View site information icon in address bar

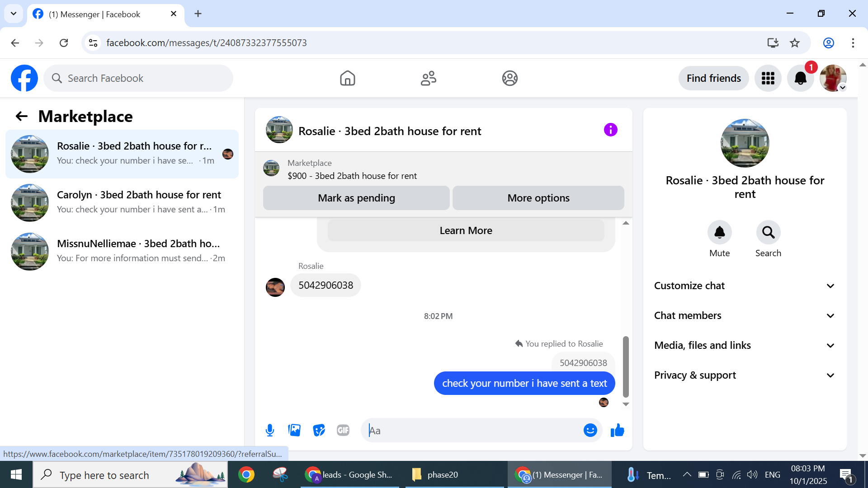pos(93,43)
